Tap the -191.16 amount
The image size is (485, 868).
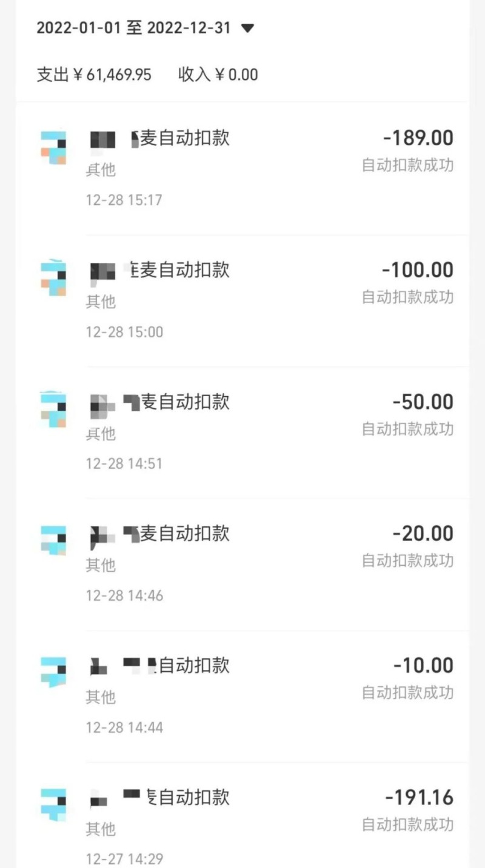tap(420, 797)
